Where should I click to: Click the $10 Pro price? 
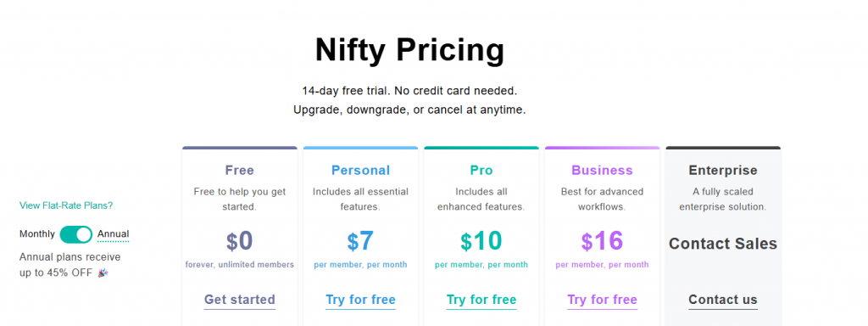481,241
